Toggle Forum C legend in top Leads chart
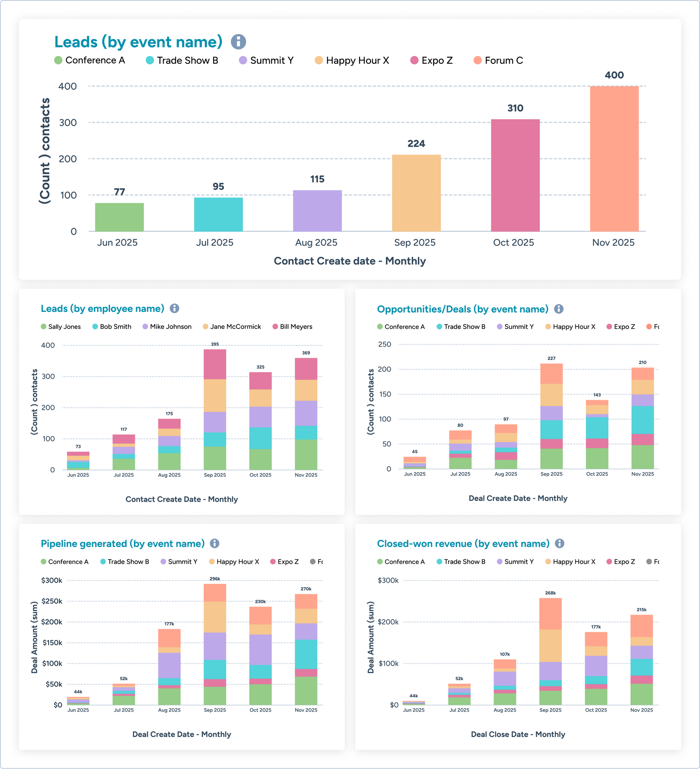700x769 pixels. pos(498,60)
